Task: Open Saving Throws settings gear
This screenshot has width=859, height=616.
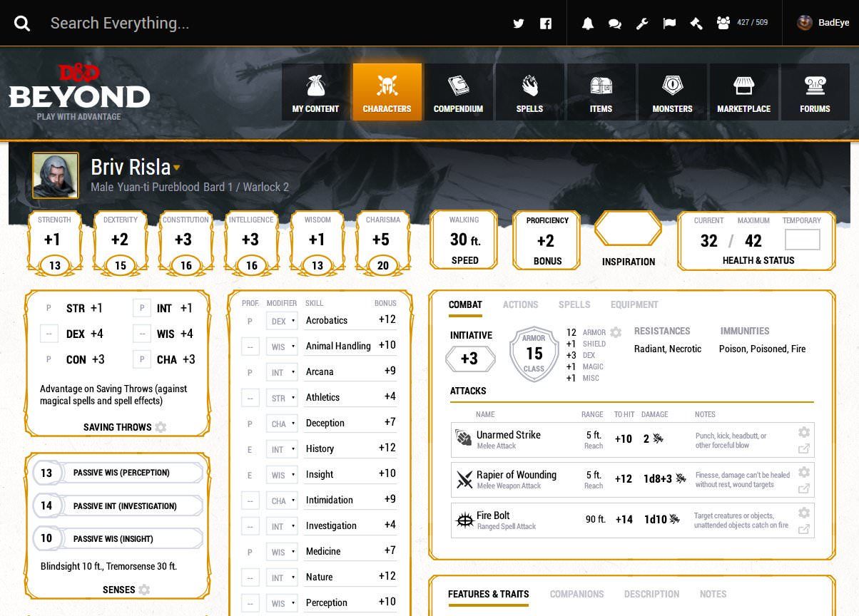Action: coord(161,427)
